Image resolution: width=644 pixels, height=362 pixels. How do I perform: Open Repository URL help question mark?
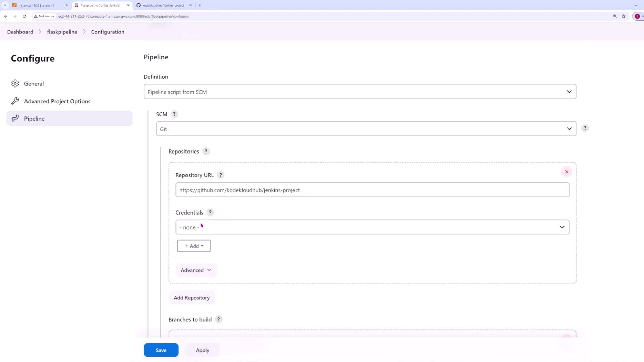point(220,175)
